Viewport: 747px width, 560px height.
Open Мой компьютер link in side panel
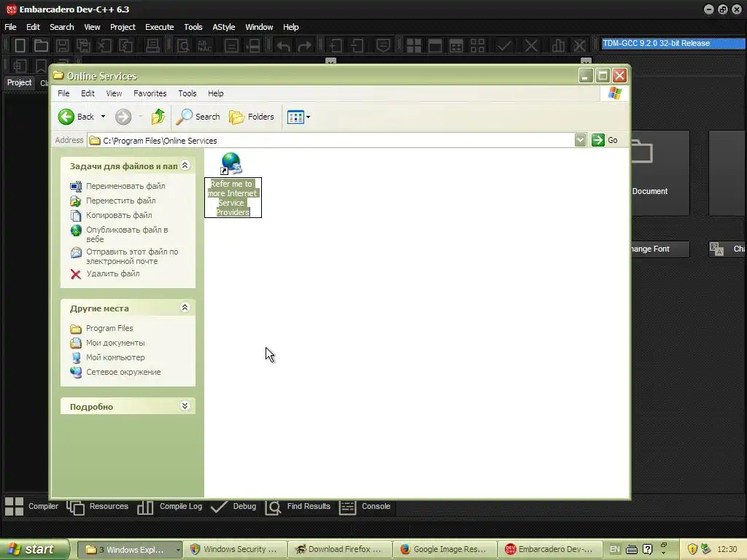coord(115,357)
